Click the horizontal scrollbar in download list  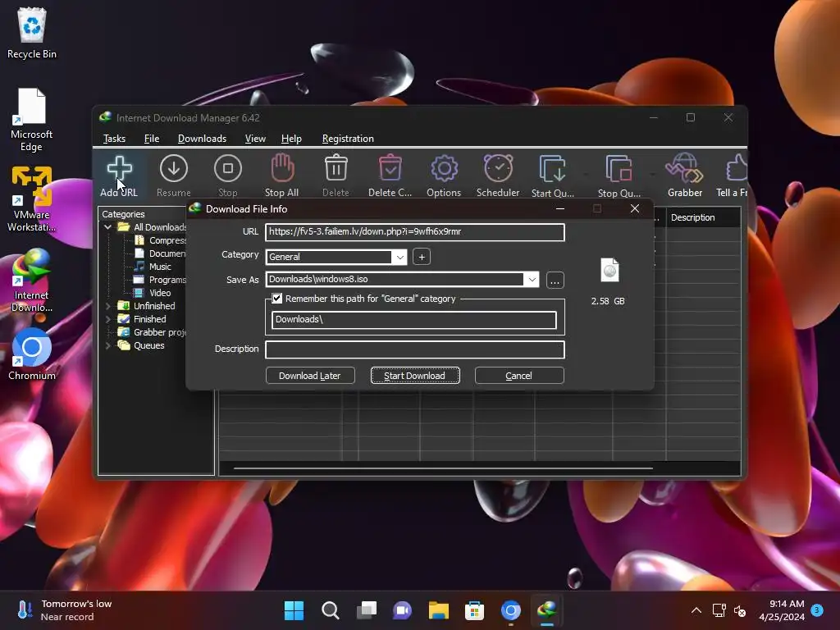point(443,468)
